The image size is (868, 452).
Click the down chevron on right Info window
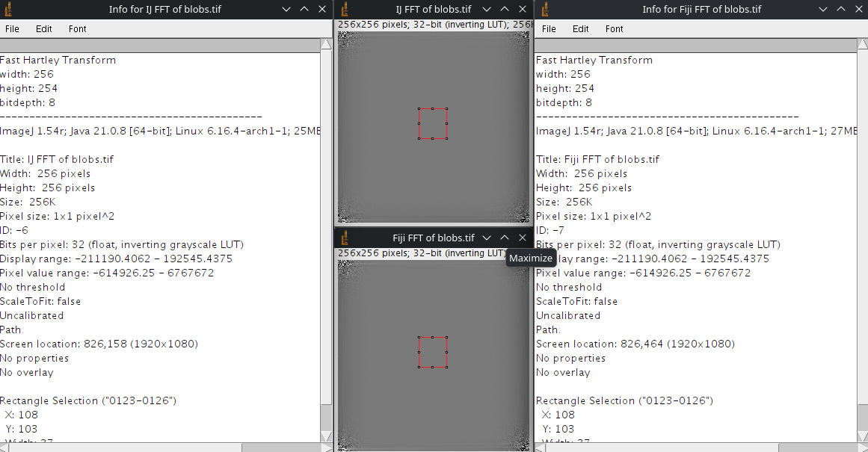[822, 10]
